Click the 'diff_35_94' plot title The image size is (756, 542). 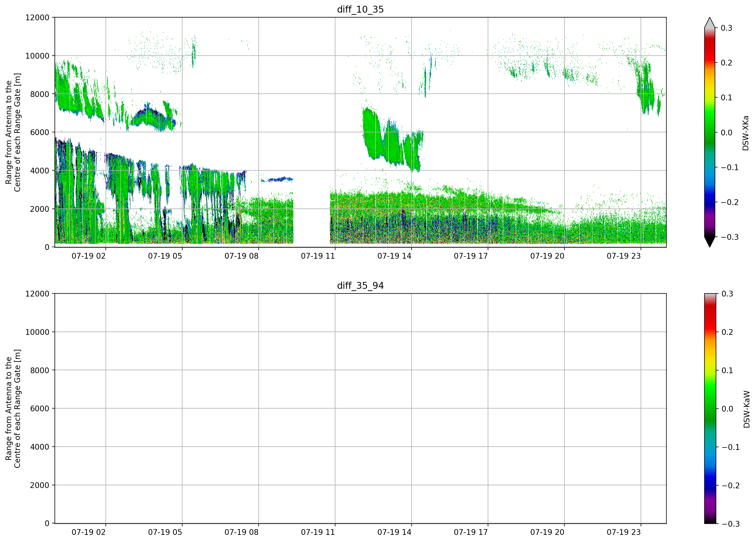coord(360,286)
